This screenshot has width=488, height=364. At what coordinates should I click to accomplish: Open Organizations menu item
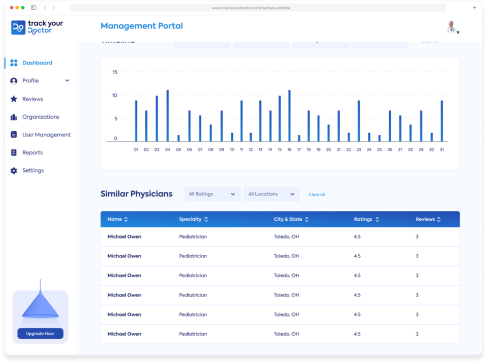pos(41,117)
